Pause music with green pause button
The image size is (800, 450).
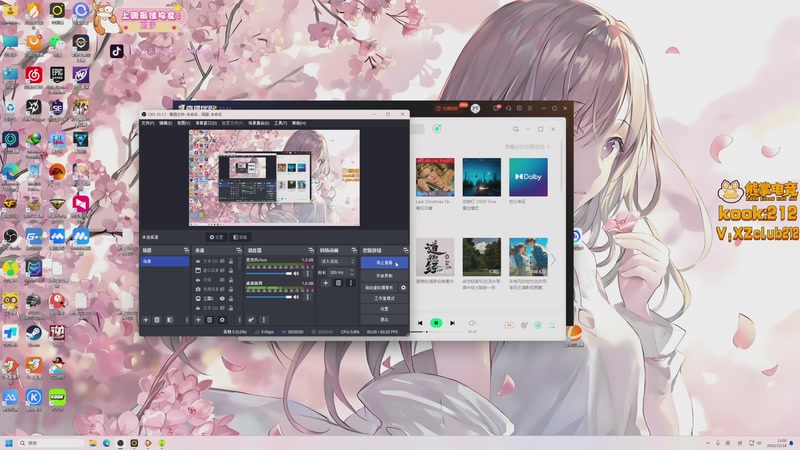coord(436,323)
